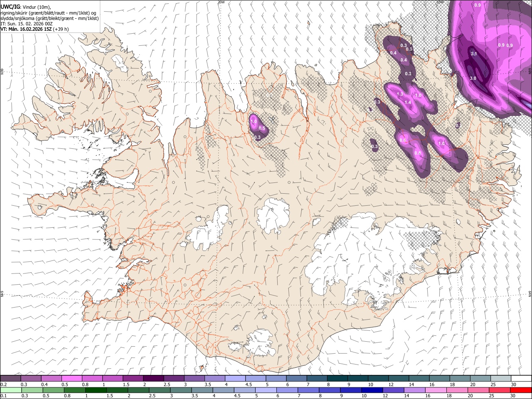Click the bright red 30+ rain swatch
This screenshot has width=532, height=399.
521,390
